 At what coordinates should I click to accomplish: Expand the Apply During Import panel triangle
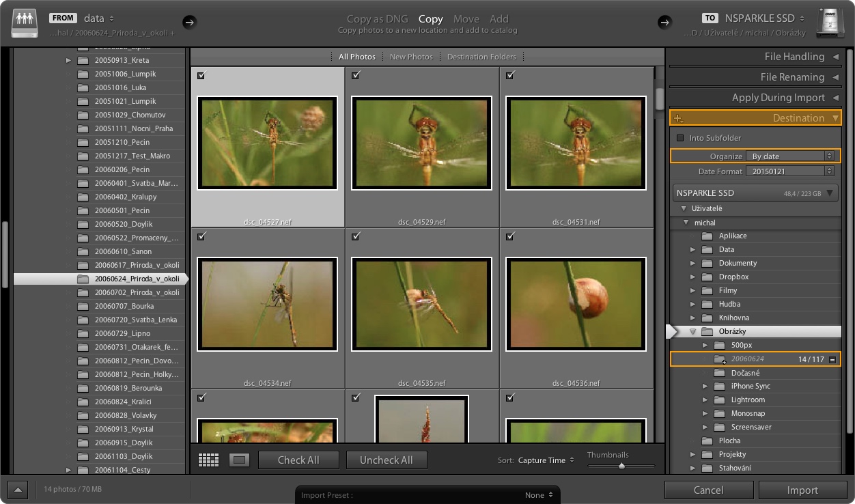coord(835,98)
